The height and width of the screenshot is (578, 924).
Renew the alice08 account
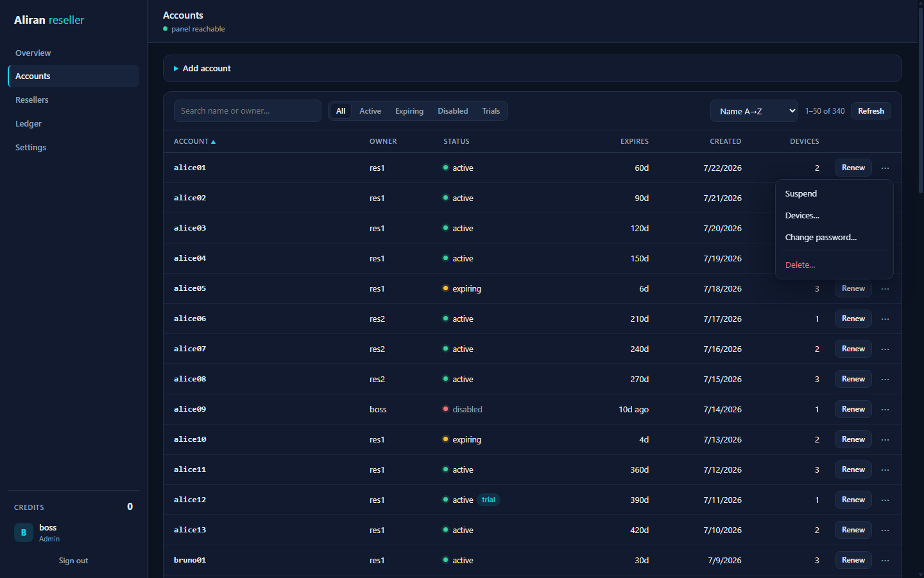click(x=853, y=379)
